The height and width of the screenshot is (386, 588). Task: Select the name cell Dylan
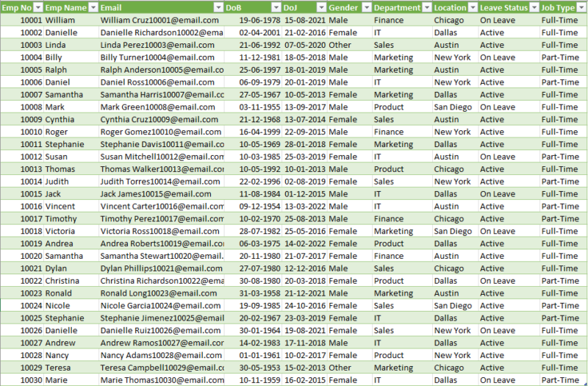pyautogui.click(x=71, y=268)
